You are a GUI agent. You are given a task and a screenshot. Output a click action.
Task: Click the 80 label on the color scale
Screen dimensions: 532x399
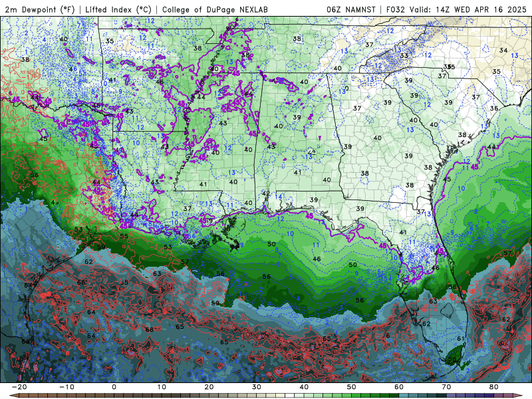(x=494, y=387)
